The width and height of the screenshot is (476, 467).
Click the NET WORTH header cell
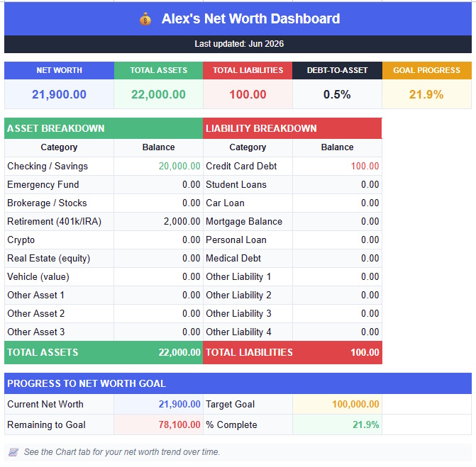pyautogui.click(x=59, y=70)
